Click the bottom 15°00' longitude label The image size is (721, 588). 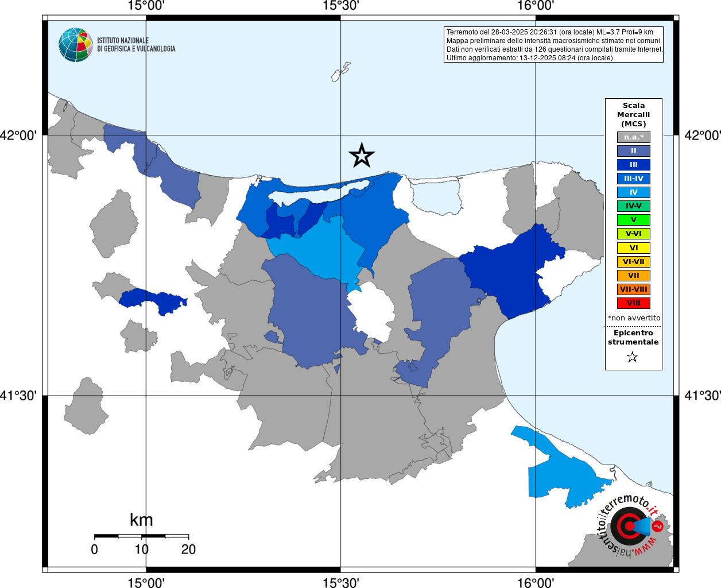pos(146,583)
